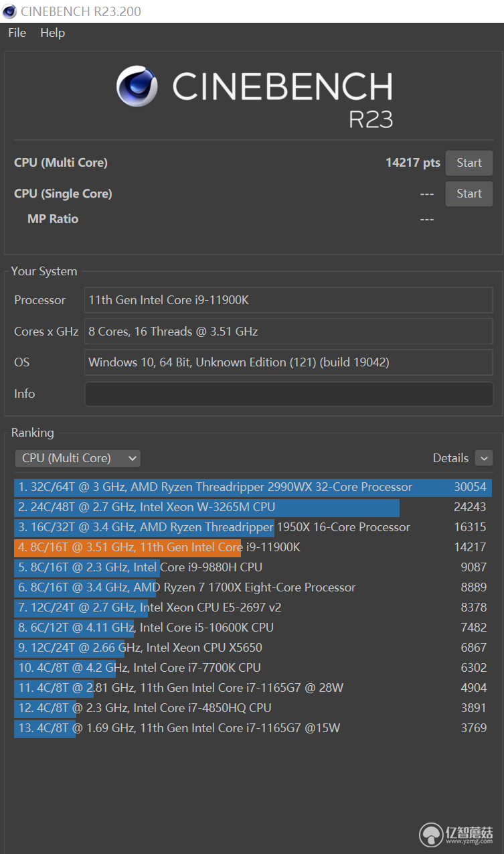Select ranking row Core i7-7700K
The height and width of the screenshot is (854, 504).
(x=253, y=668)
